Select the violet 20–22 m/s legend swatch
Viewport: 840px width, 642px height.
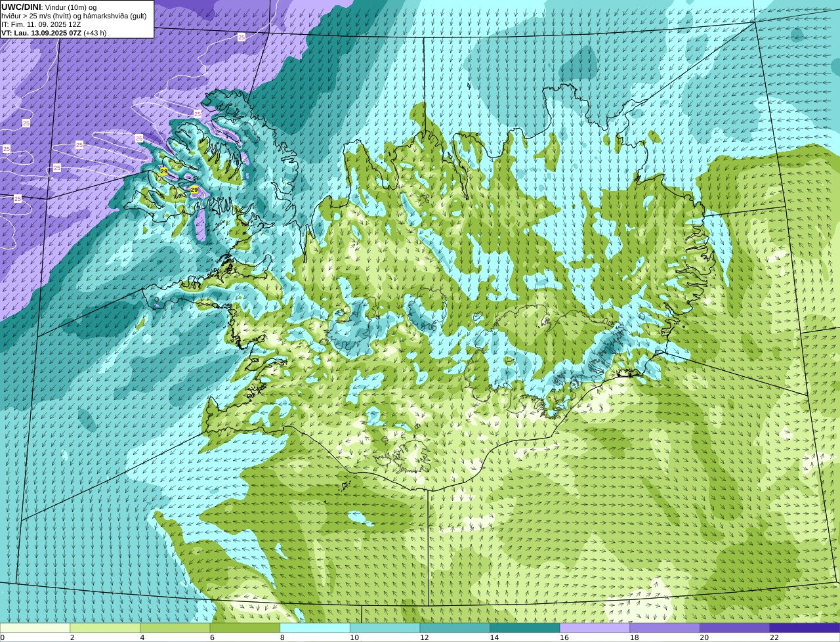[734, 628]
